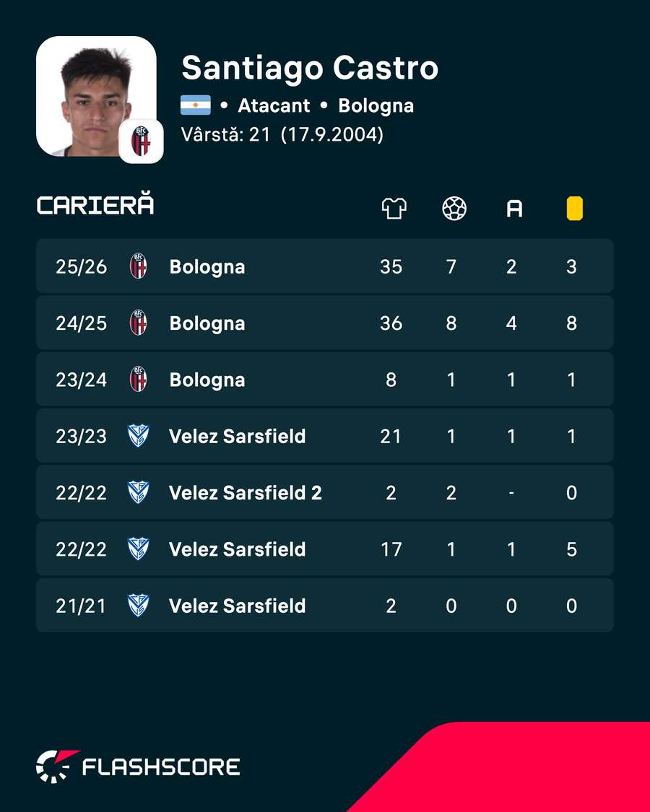The width and height of the screenshot is (650, 812).
Task: Click the Santiago Castro name heading
Action: point(310,68)
